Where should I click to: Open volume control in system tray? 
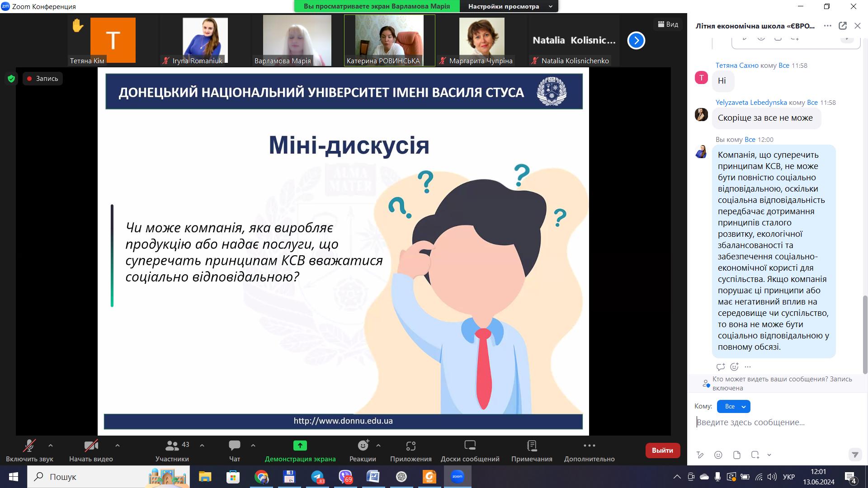[x=772, y=477]
